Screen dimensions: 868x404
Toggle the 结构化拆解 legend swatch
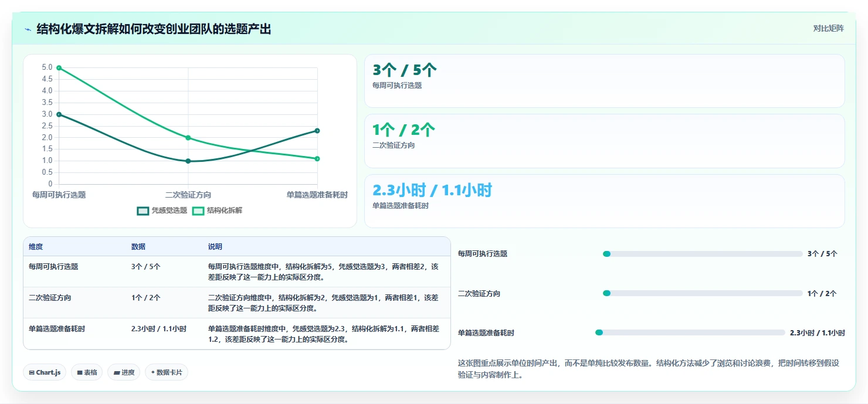tap(198, 211)
